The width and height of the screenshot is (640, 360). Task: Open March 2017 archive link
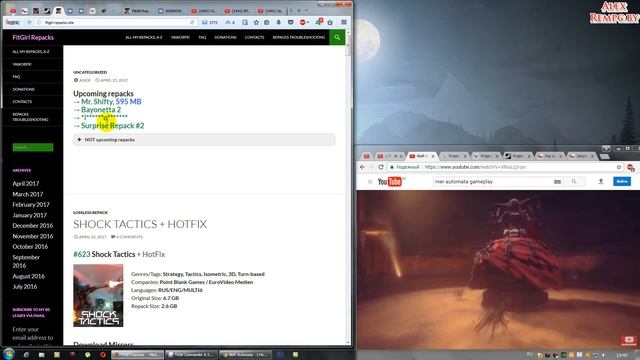27,194
